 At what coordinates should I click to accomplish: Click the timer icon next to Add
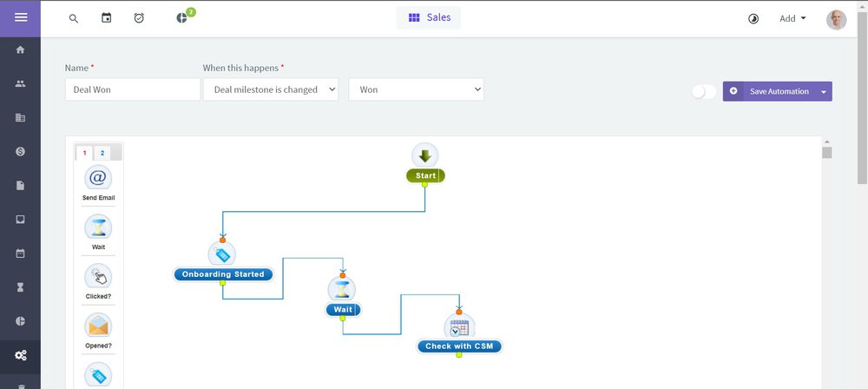point(753,19)
